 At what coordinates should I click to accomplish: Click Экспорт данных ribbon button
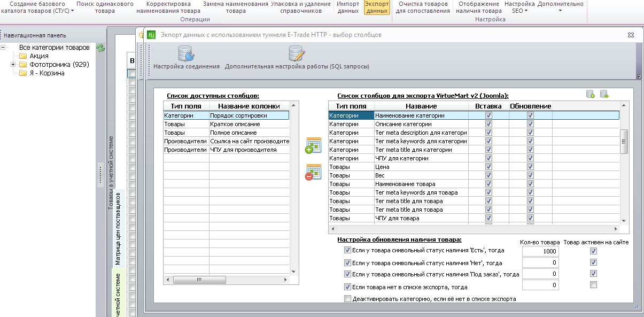point(377,7)
